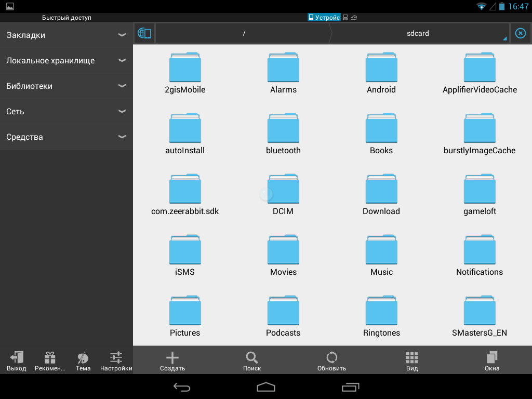The width and height of the screenshot is (532, 399).
Task: Select the Устройс device tab
Action: click(x=324, y=18)
